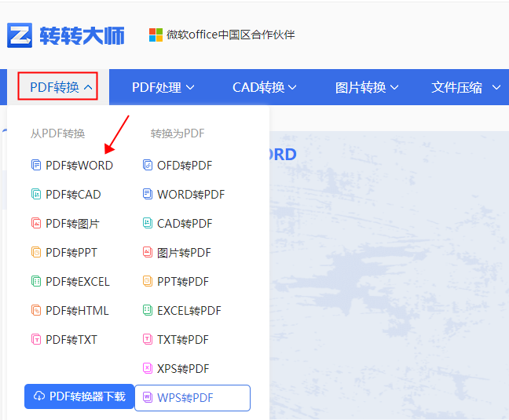509x420 pixels.
Task: Click the PDF转图片 image icon
Action: click(36, 223)
